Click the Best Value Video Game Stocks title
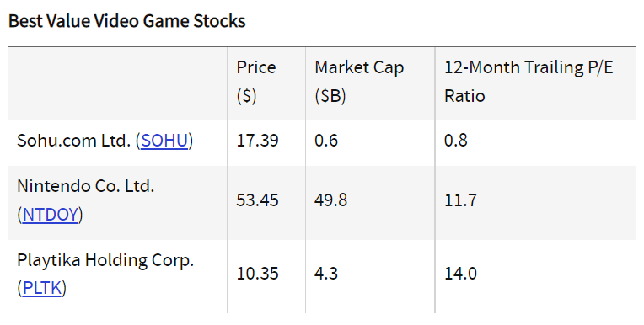Viewport: 644px width, 325px height. (x=127, y=21)
